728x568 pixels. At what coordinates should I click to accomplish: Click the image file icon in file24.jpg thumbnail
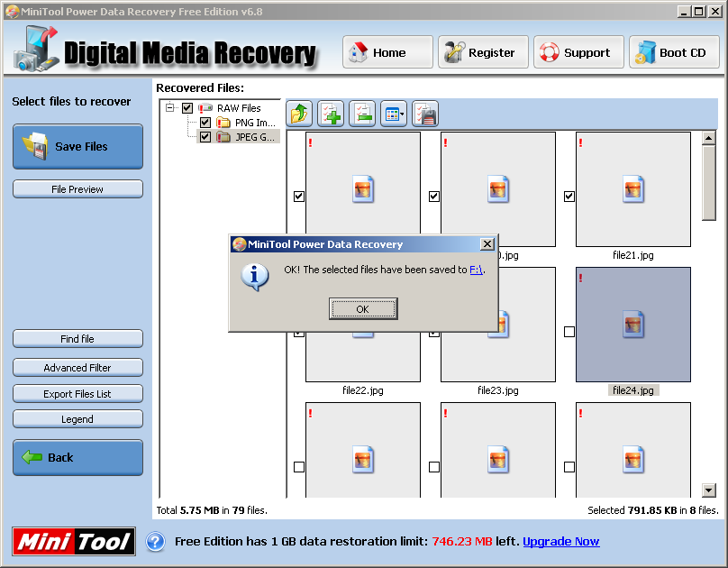pos(632,325)
